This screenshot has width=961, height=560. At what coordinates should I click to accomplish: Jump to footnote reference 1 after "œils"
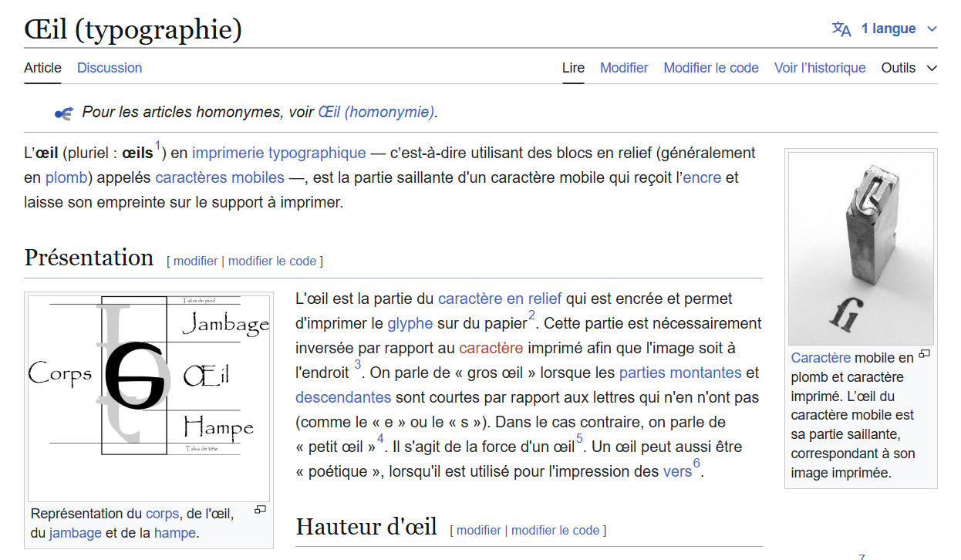pyautogui.click(x=157, y=146)
